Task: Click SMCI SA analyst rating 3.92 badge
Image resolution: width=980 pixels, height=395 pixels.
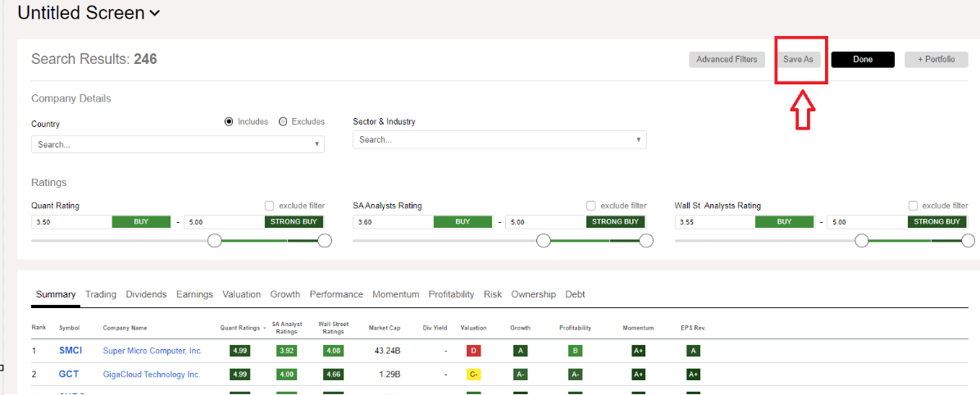Action: (x=287, y=352)
